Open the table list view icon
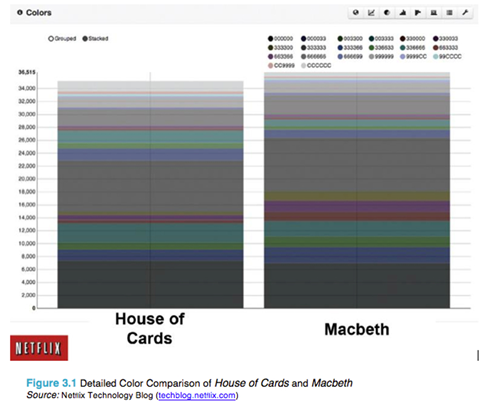Image resolution: width=480 pixels, height=407 pixels. point(449,13)
